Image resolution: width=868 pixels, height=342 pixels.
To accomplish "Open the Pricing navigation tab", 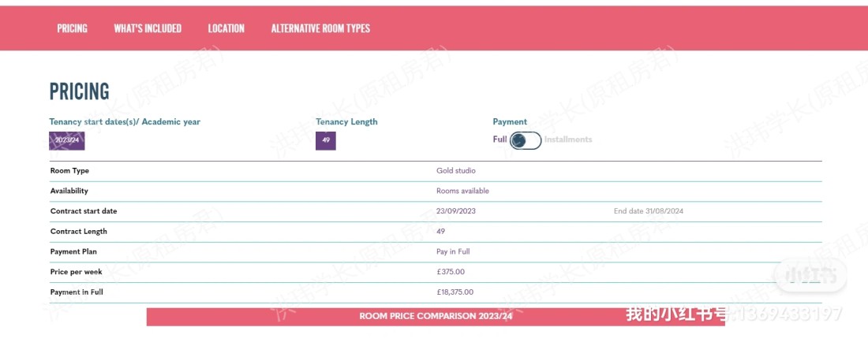I will [72, 28].
